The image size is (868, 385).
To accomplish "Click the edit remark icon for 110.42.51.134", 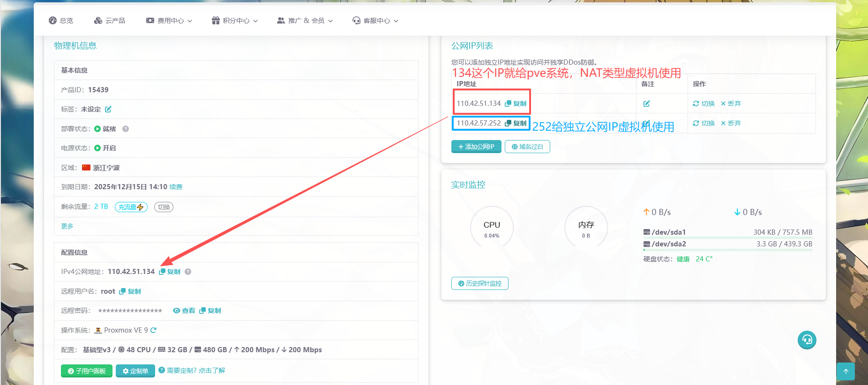I will [x=647, y=104].
